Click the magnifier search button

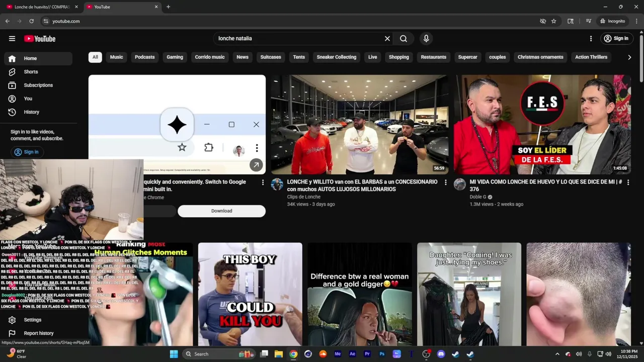click(x=404, y=39)
